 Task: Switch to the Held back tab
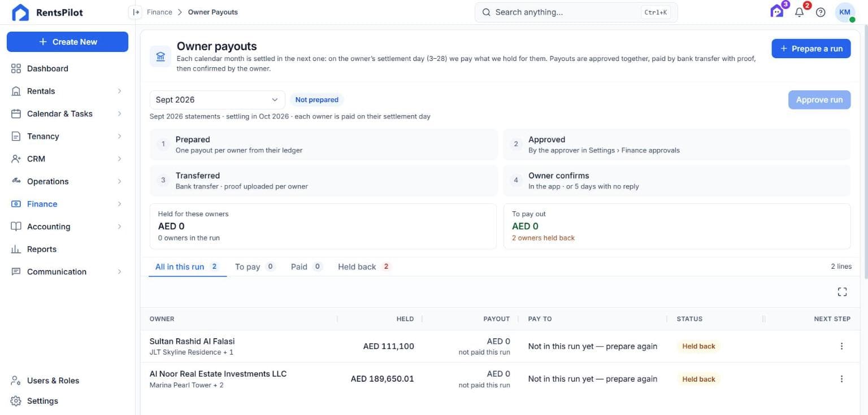pos(364,267)
